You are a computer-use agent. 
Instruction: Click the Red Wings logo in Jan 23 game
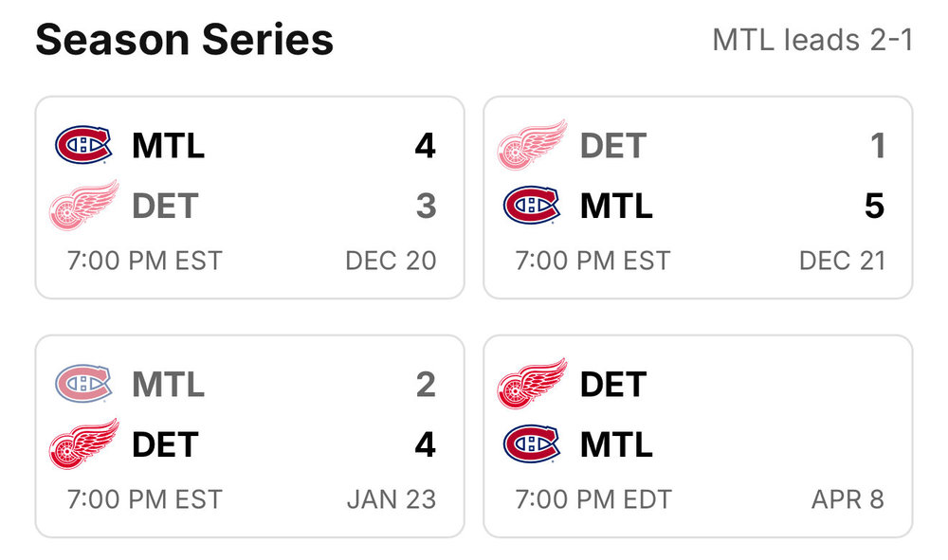coord(83,444)
